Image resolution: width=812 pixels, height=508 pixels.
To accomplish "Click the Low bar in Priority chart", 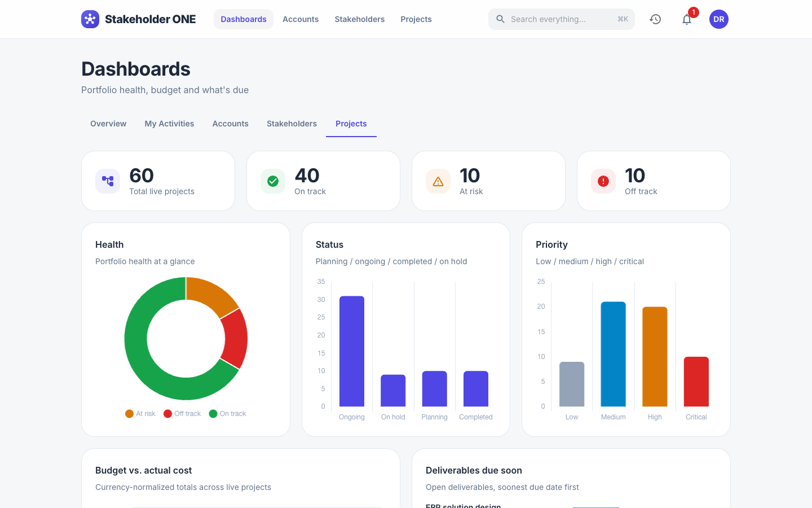I will 572,384.
